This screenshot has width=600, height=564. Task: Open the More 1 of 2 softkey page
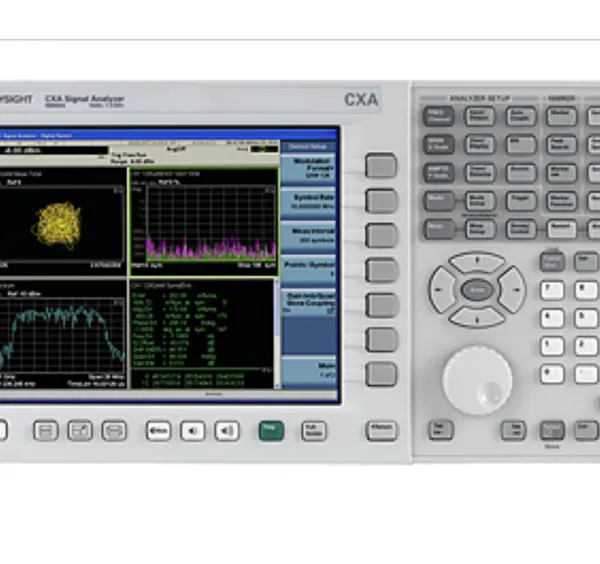click(309, 370)
